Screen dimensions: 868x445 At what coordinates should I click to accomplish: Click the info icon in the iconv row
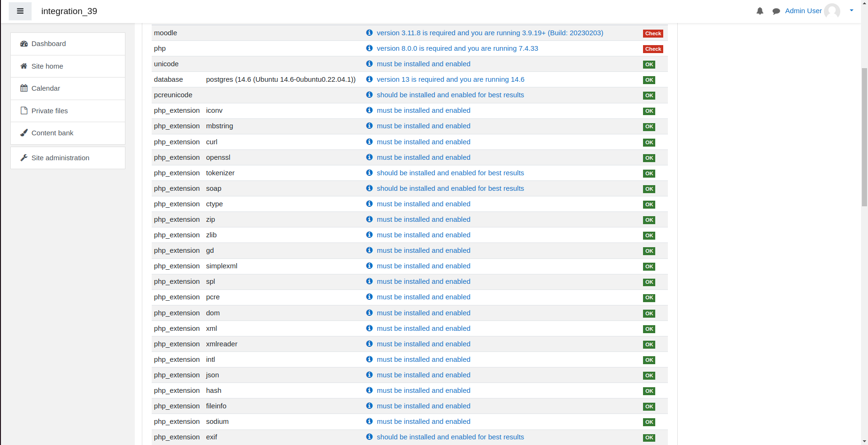(x=369, y=110)
